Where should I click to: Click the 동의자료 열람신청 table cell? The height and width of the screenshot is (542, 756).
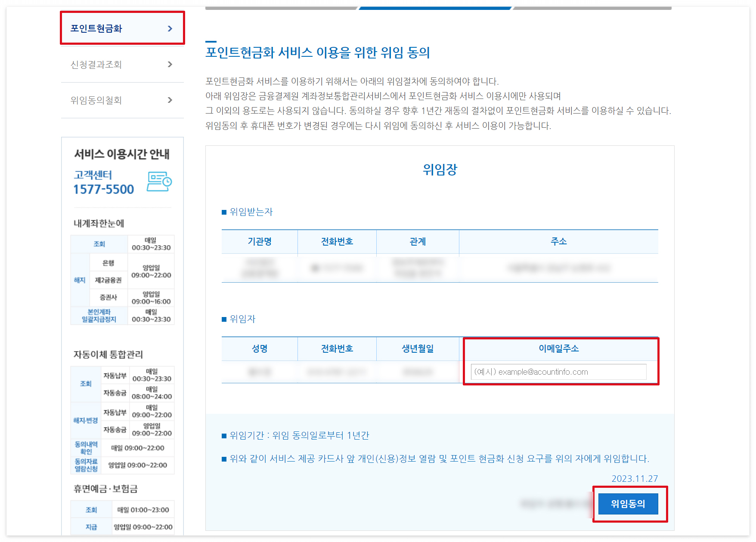click(86, 465)
